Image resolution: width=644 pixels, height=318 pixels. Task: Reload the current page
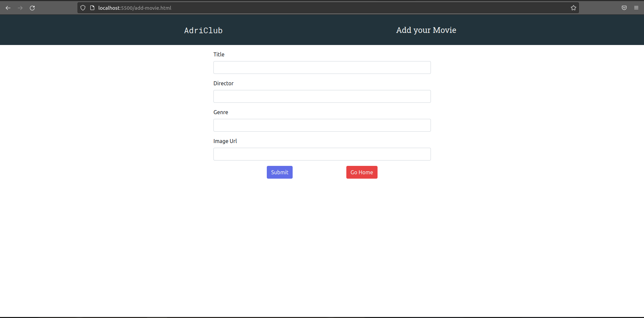(32, 8)
